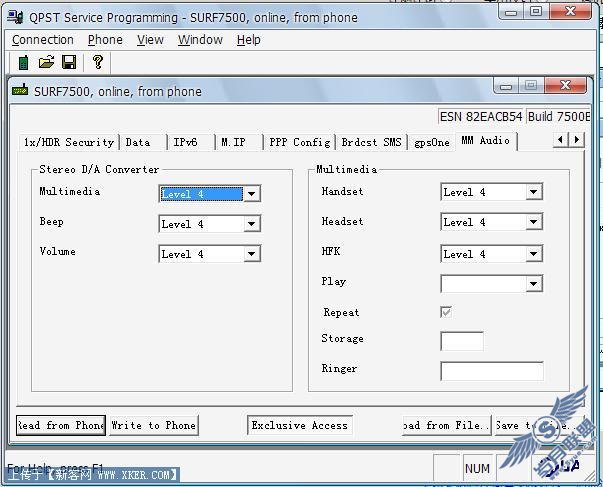603x487 pixels.
Task: Open the View menu
Action: click(150, 40)
